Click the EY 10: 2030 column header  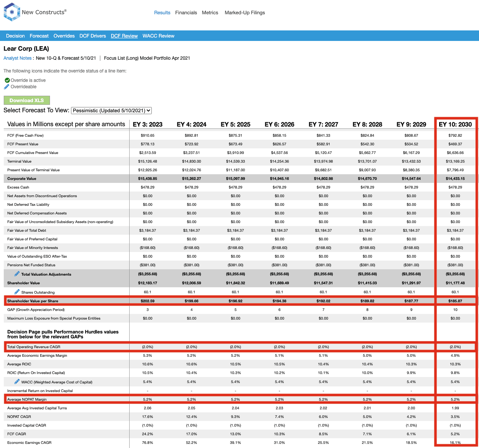pos(455,124)
